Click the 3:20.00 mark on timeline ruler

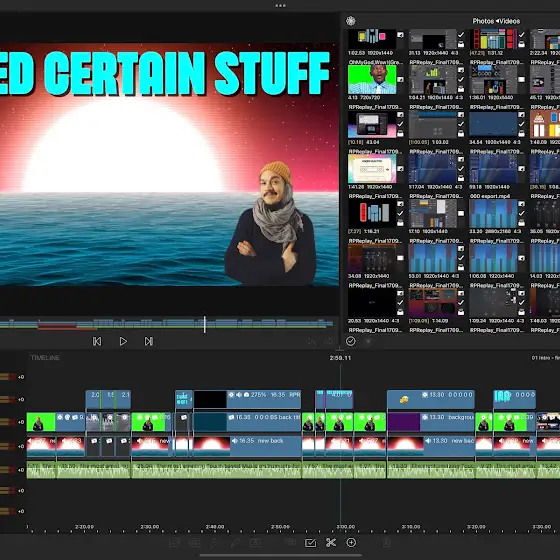(476, 527)
